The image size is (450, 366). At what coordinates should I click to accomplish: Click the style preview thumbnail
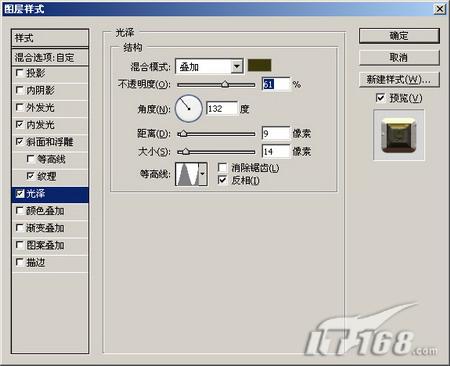click(399, 135)
